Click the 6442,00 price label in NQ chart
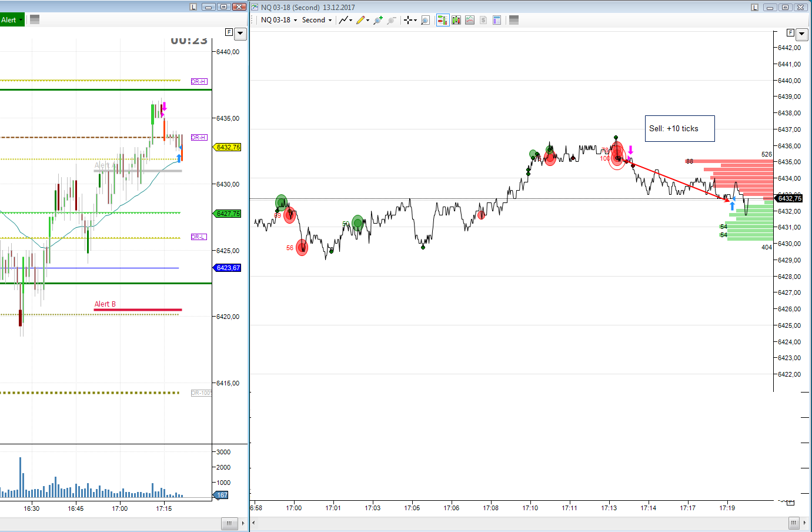Image resolution: width=812 pixels, height=532 pixels. coord(789,48)
